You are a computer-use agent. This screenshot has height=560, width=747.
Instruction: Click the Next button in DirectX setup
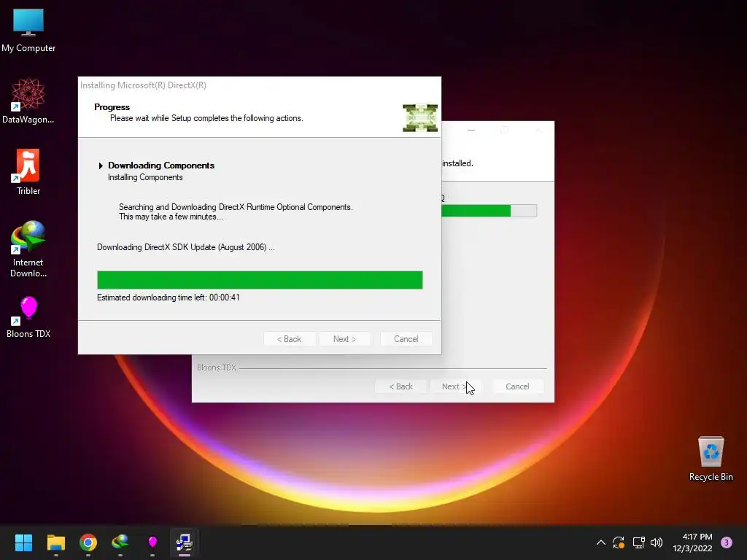pos(344,339)
